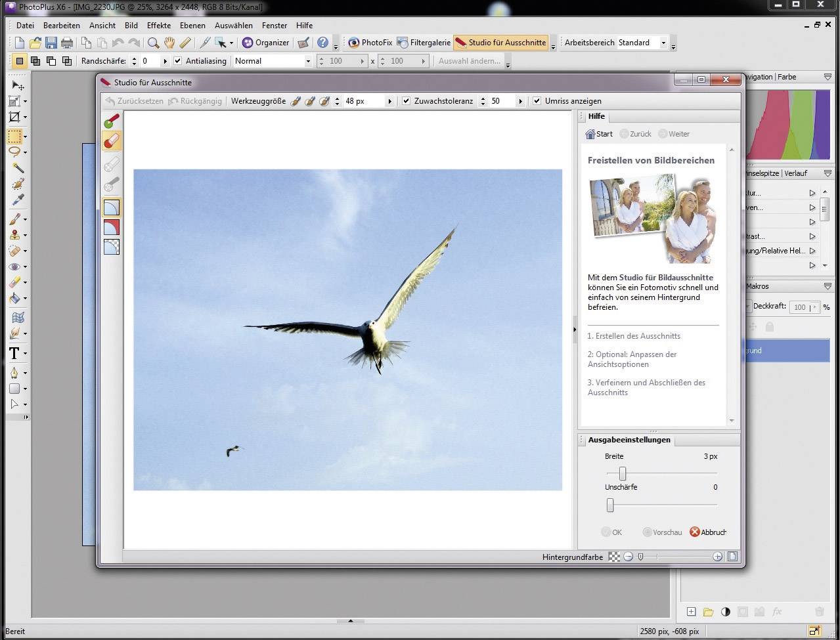The width and height of the screenshot is (840, 640).
Task: Open the Zuwachstoleranz 50 value flyout arrow
Action: (521, 101)
